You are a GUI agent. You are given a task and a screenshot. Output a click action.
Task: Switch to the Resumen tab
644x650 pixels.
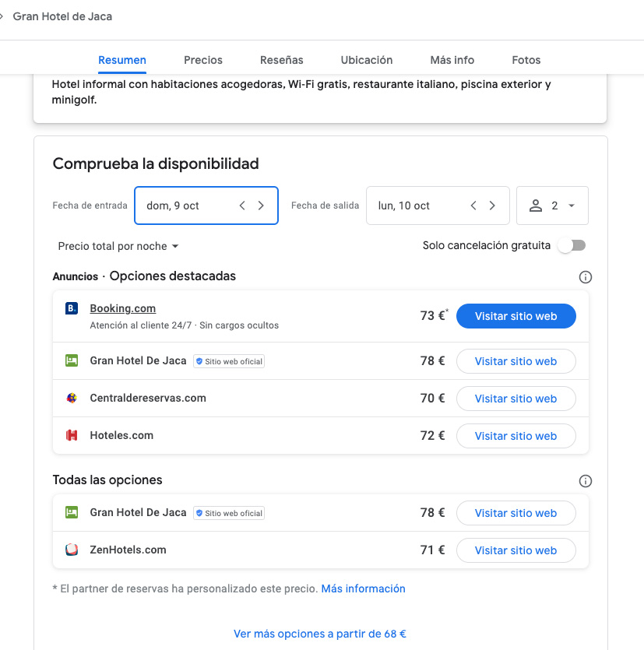[x=122, y=60]
